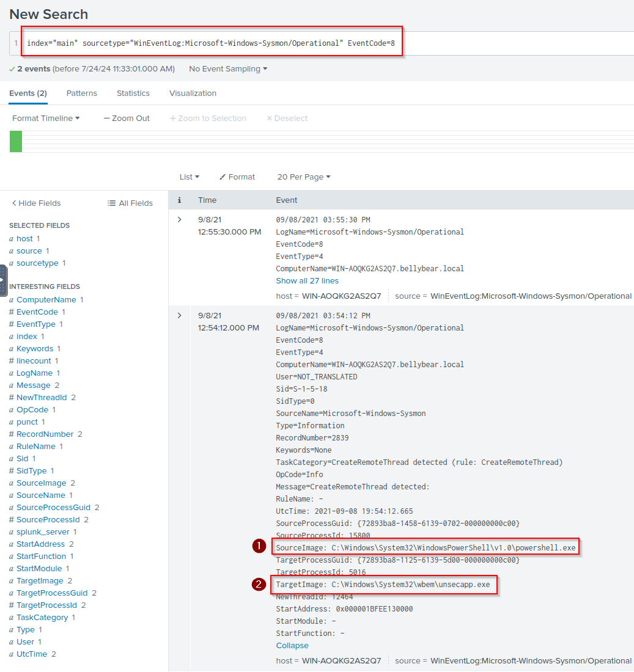Viewport: 634px width, 672px height.
Task: Open All Fields list
Action: 130,203
